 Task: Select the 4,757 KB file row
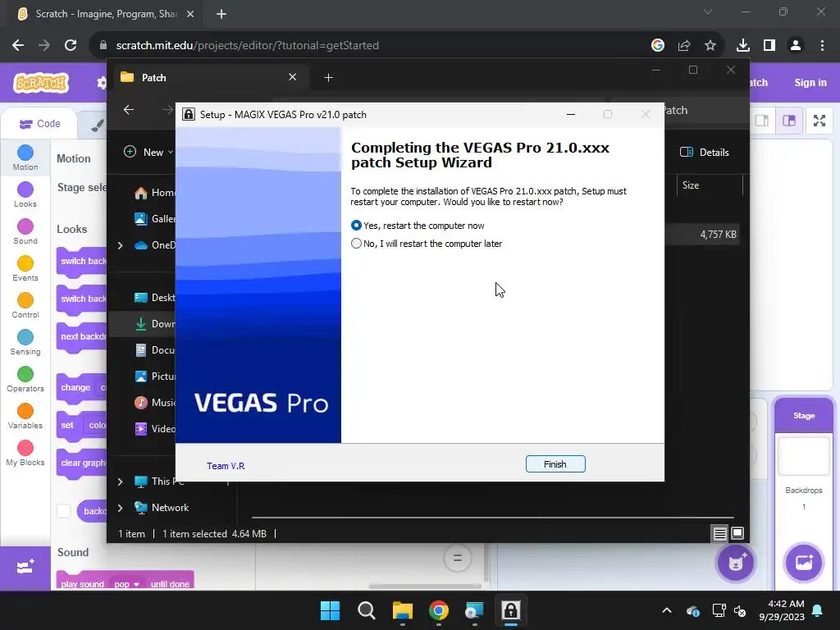click(702, 234)
